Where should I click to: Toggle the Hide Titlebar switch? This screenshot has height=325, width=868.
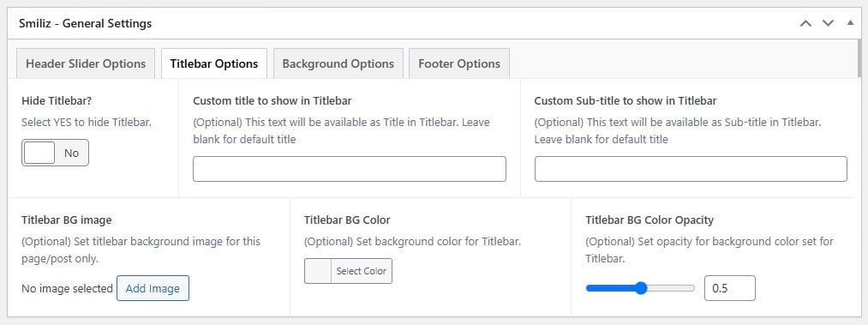(x=56, y=153)
